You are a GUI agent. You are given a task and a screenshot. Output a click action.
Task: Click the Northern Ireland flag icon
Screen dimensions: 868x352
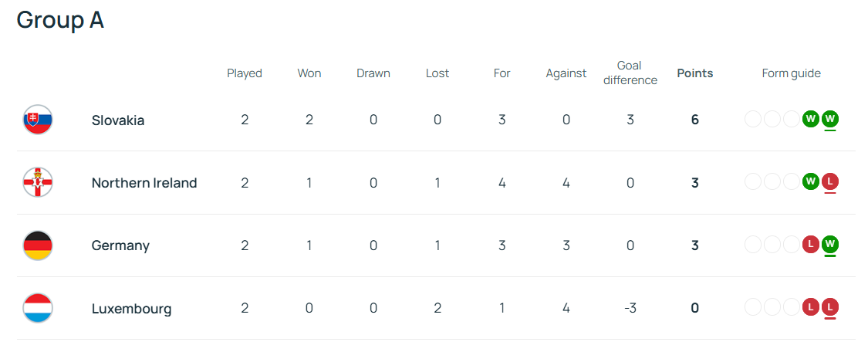[x=38, y=183]
